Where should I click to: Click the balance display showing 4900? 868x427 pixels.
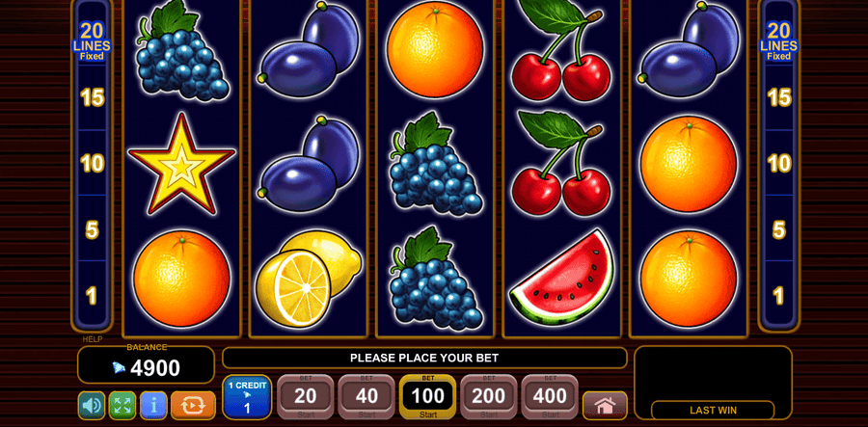click(147, 365)
